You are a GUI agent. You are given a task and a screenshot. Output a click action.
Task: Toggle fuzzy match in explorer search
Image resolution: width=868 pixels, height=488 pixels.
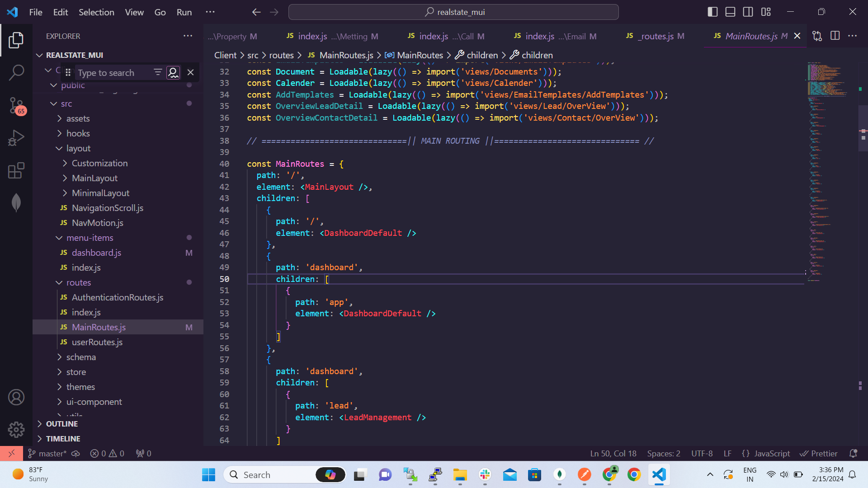click(x=173, y=72)
